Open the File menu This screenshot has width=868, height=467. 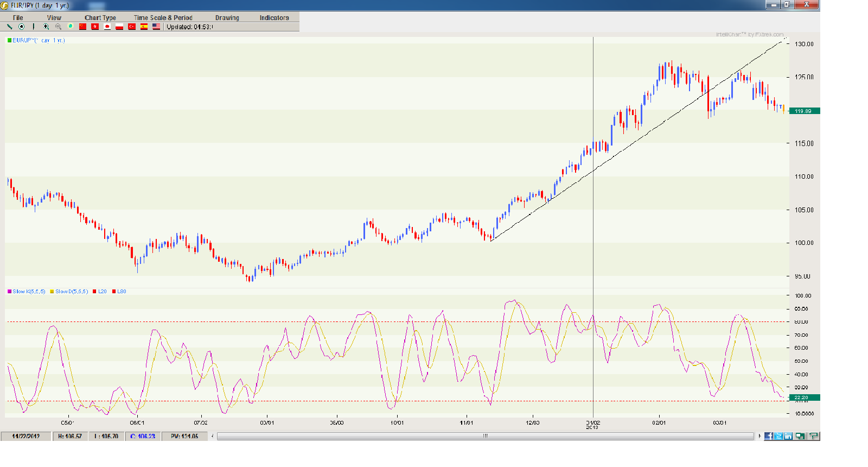(18, 18)
